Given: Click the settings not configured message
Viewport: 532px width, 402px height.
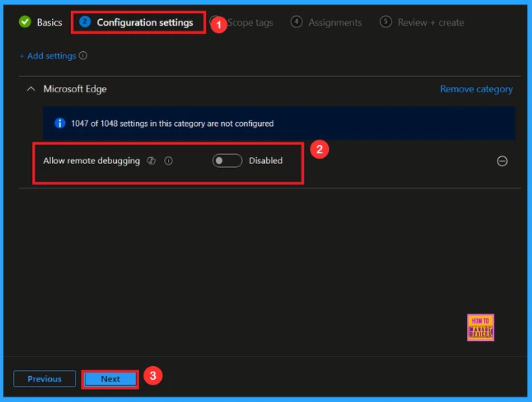Looking at the screenshot, I should pyautogui.click(x=172, y=124).
